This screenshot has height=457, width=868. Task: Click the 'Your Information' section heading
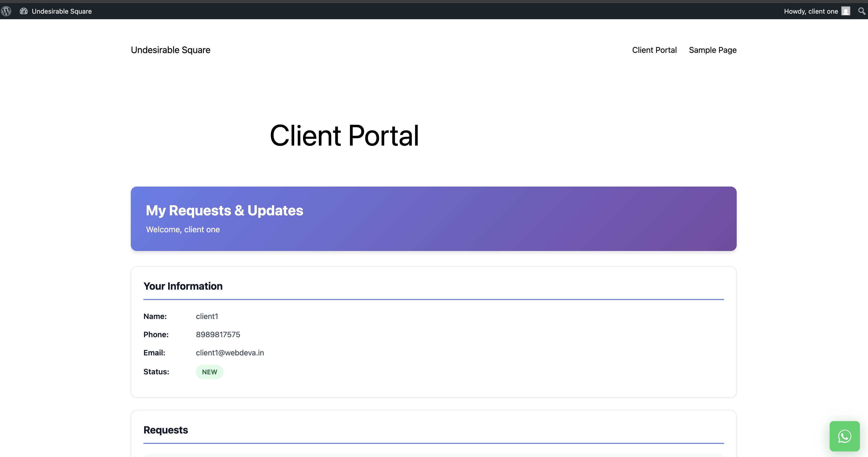183,286
